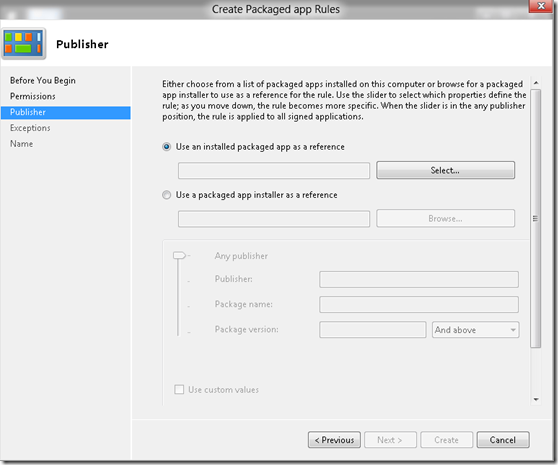
Task: Click the 'Package version:' label
Action: 246,329
